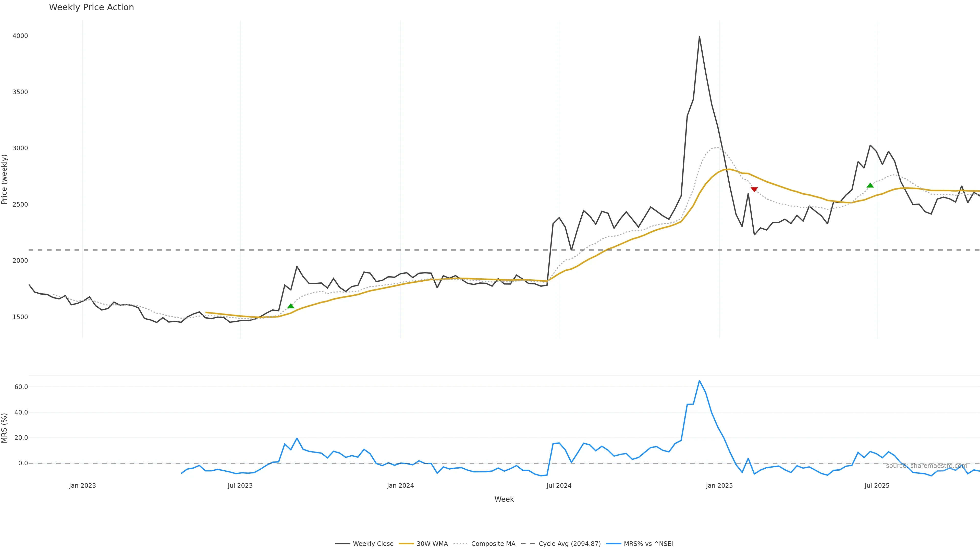980x551 pixels.
Task: Click the 60.0 MRS axis tick label
Action: [21, 387]
